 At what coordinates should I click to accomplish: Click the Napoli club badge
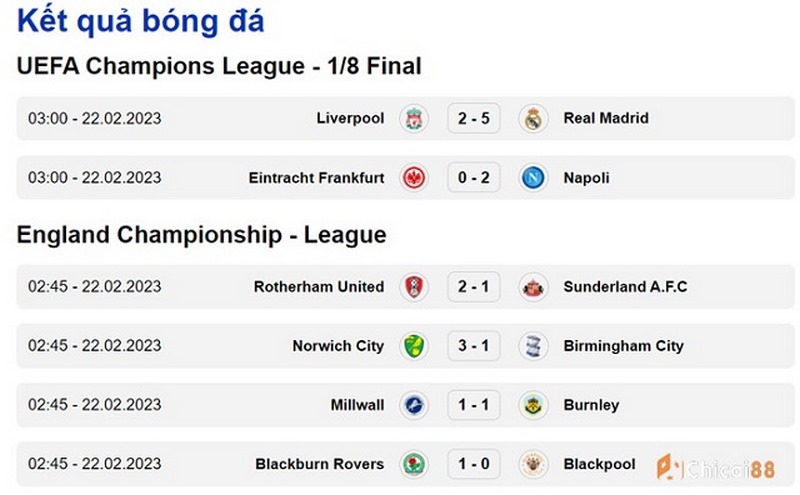[x=533, y=178]
